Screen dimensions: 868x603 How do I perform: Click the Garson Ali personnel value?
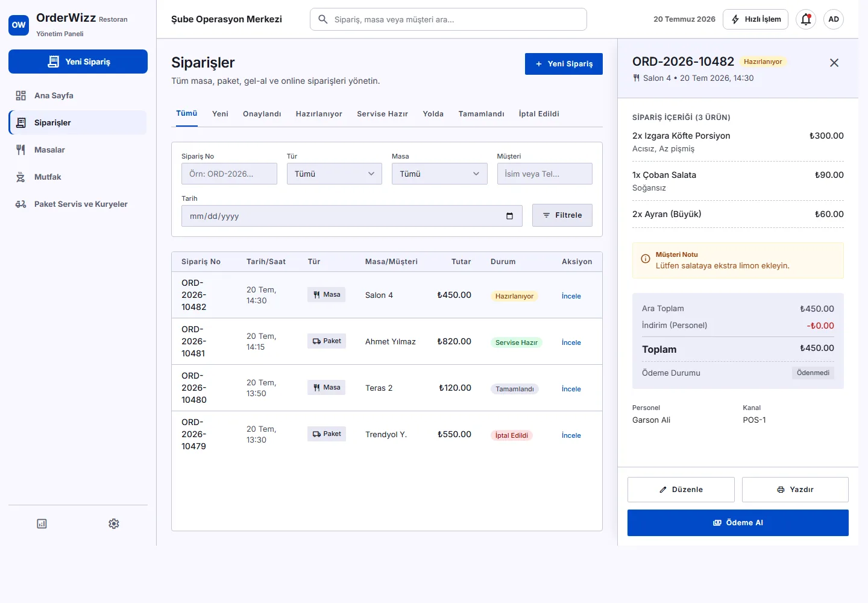click(651, 420)
